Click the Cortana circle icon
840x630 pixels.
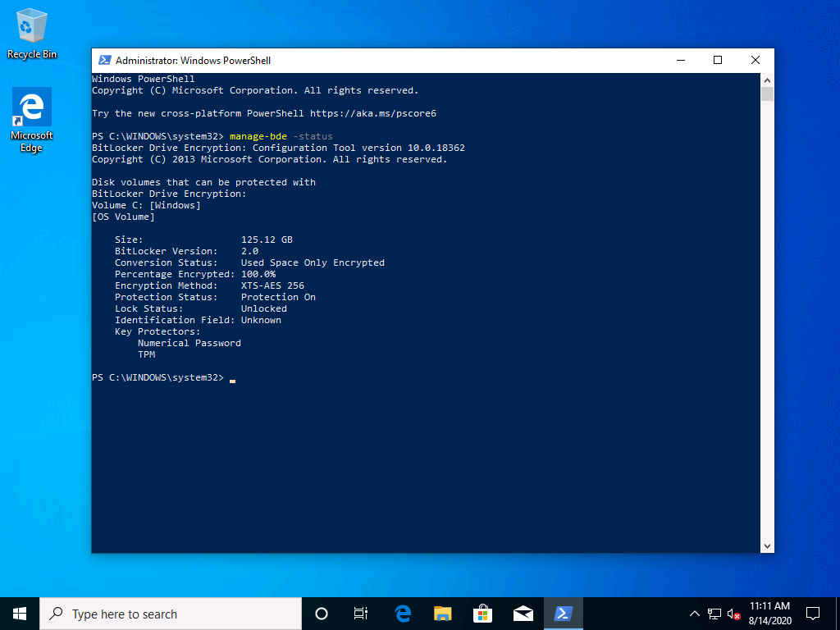pos(322,614)
